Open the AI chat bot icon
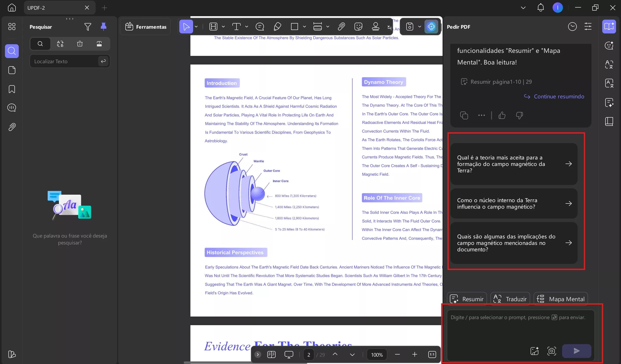 click(x=609, y=46)
